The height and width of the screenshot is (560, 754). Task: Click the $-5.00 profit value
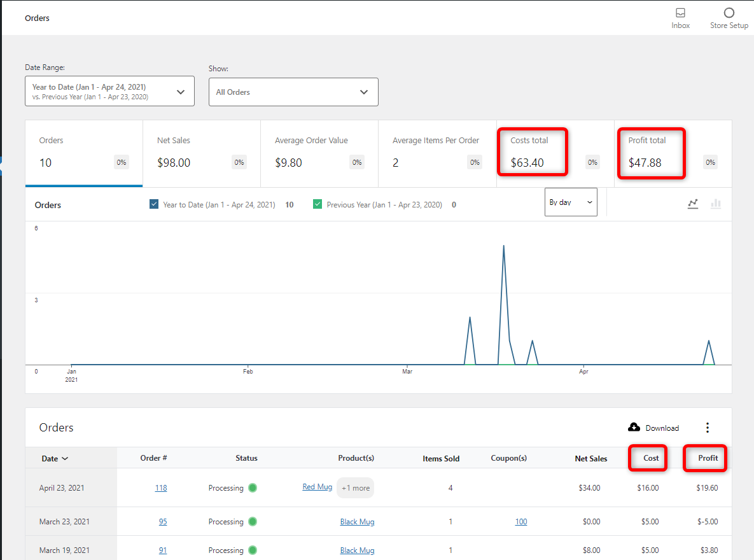(x=708, y=522)
